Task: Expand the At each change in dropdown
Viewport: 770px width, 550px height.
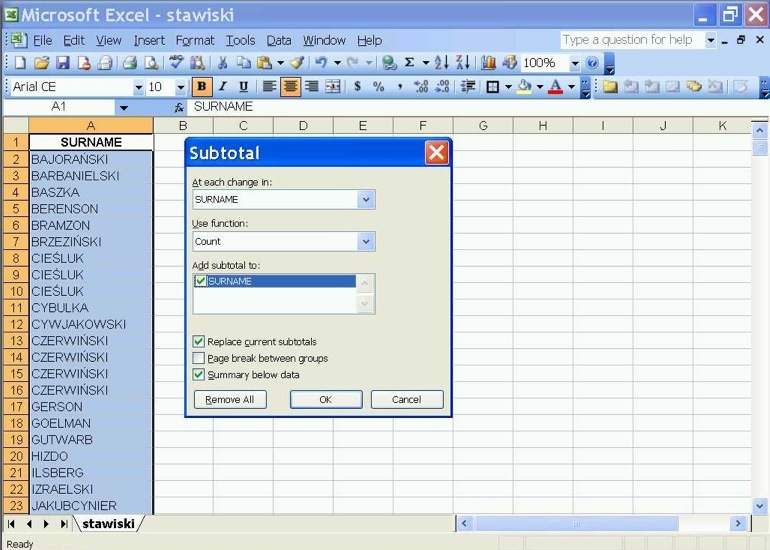Action: point(366,199)
